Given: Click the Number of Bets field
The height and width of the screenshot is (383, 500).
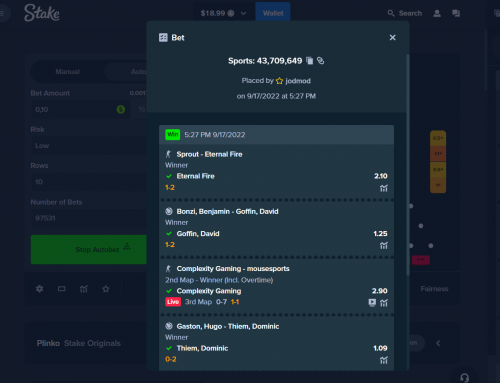Looking at the screenshot, I should pyautogui.click(x=89, y=218).
